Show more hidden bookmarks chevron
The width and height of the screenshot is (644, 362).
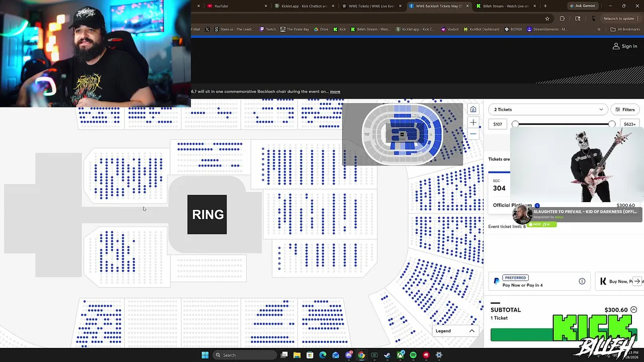[599, 29]
